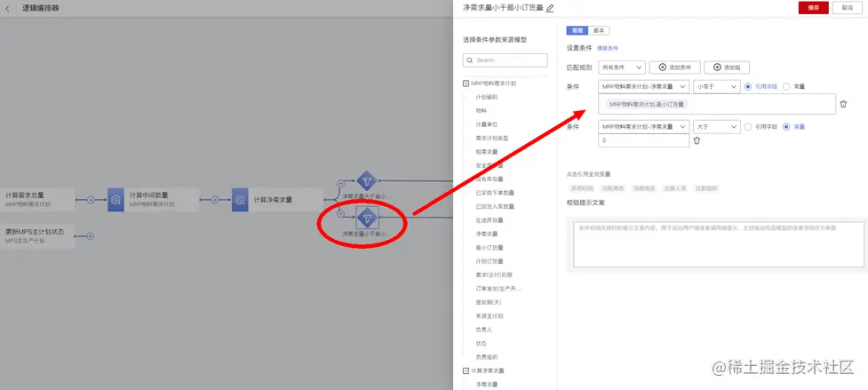Select 需求计划类型 in the field tree
Viewport: 868px width, 390px height.
click(492, 138)
